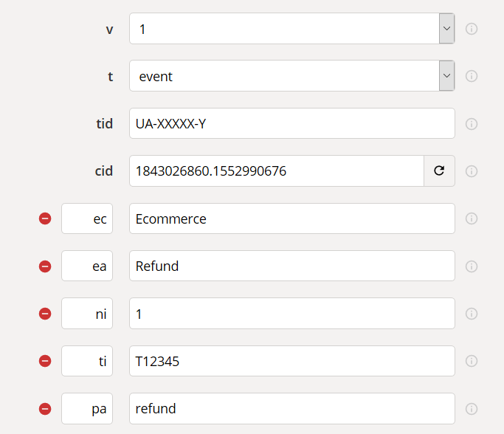504x434 pixels.
Task: Click the ni parameter name box
Action: pyautogui.click(x=87, y=314)
